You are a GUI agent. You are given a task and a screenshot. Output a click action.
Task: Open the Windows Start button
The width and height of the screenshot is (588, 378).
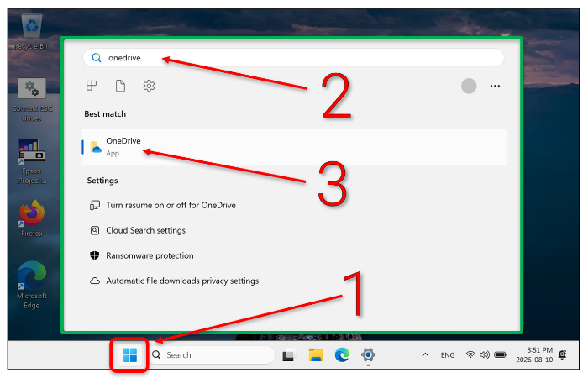[129, 354]
